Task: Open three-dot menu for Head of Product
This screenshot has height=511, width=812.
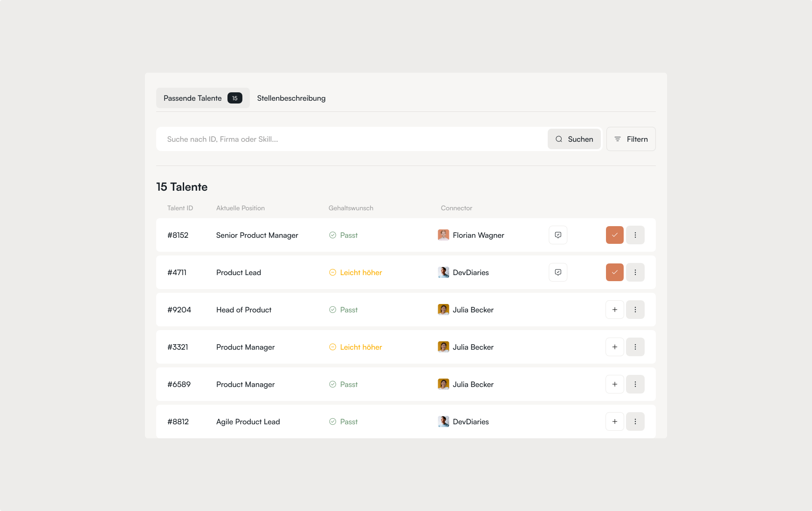Action: (635, 310)
